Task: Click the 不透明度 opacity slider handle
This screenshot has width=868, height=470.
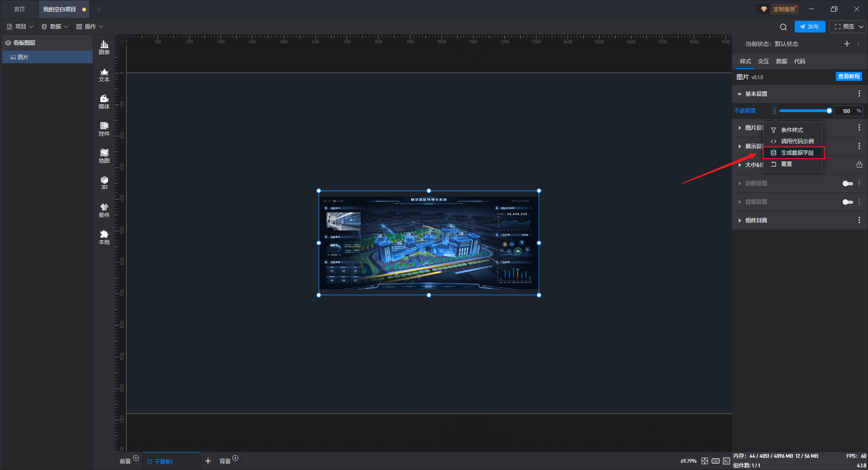Action: coord(829,111)
